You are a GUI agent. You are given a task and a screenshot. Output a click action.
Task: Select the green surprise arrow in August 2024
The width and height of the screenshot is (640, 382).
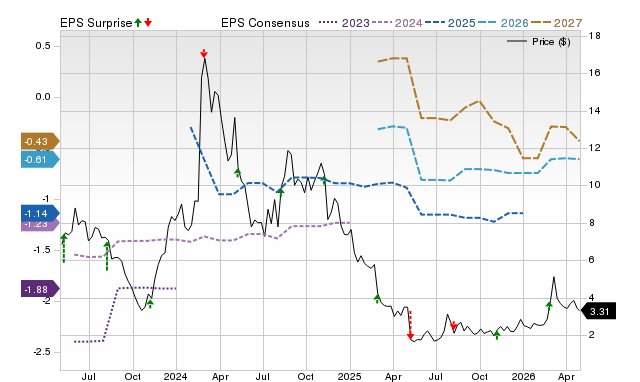tap(280, 192)
